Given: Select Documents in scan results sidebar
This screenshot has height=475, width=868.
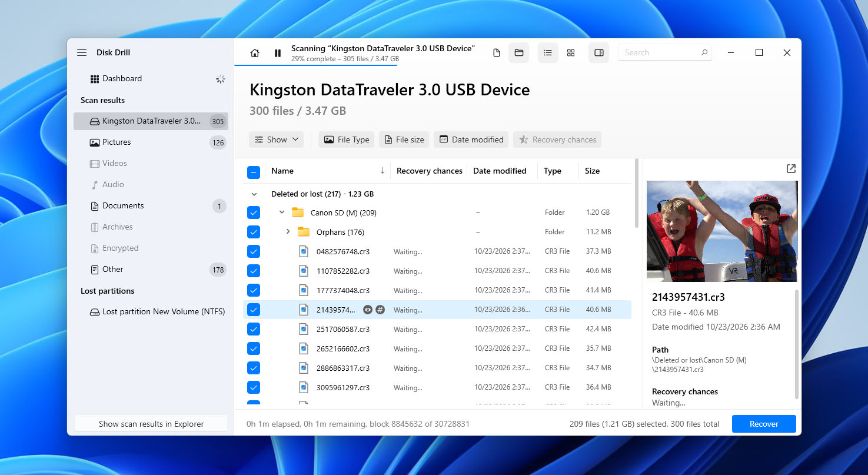Looking at the screenshot, I should coord(151,205).
